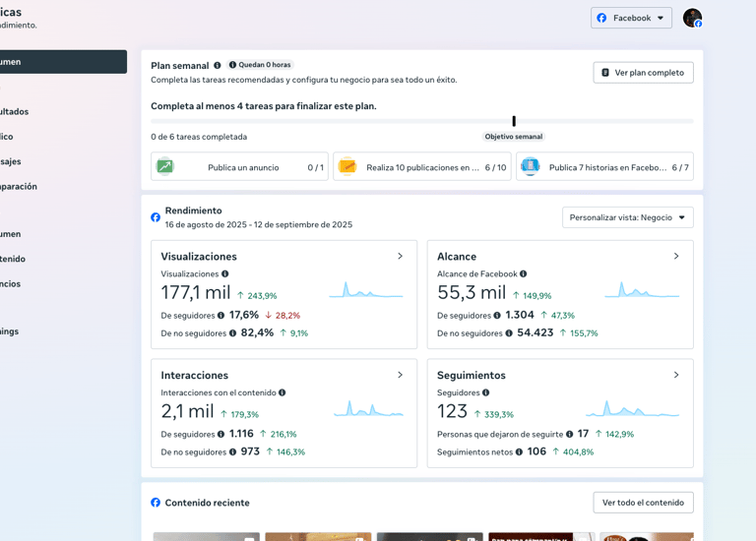Open the sidebar item ending in 'paración'
This screenshot has height=541, width=756.
(x=19, y=187)
